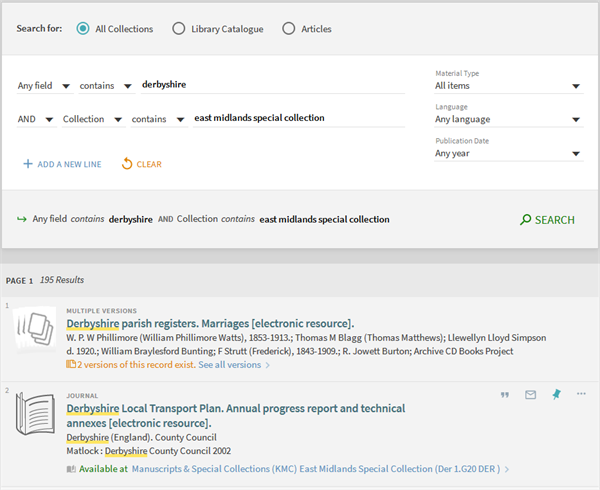Open the Language dropdown
The width and height of the screenshot is (600, 490).
(x=507, y=120)
